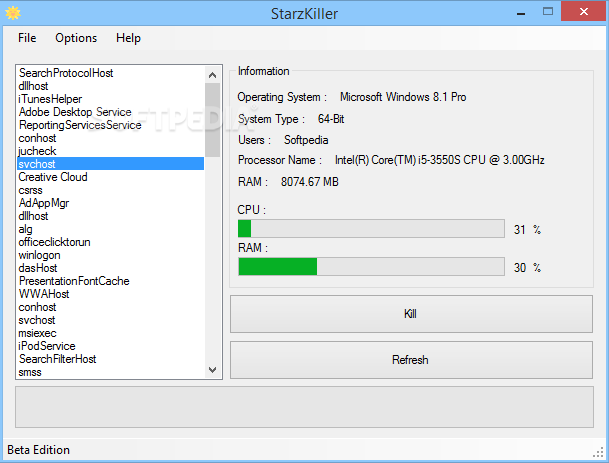Close the StarzKiller window

583,12
